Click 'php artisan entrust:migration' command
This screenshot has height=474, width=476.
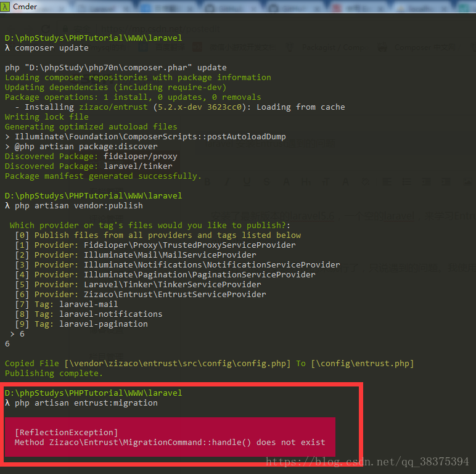[81, 403]
